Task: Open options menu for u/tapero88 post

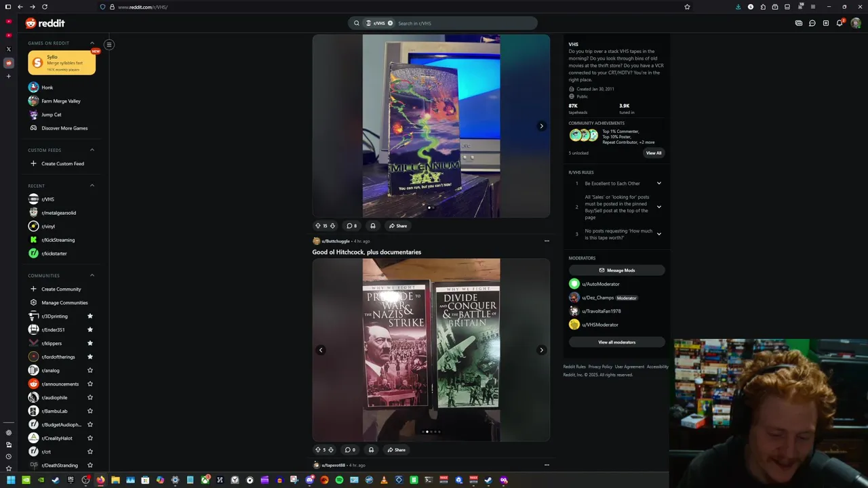Action: click(x=547, y=465)
